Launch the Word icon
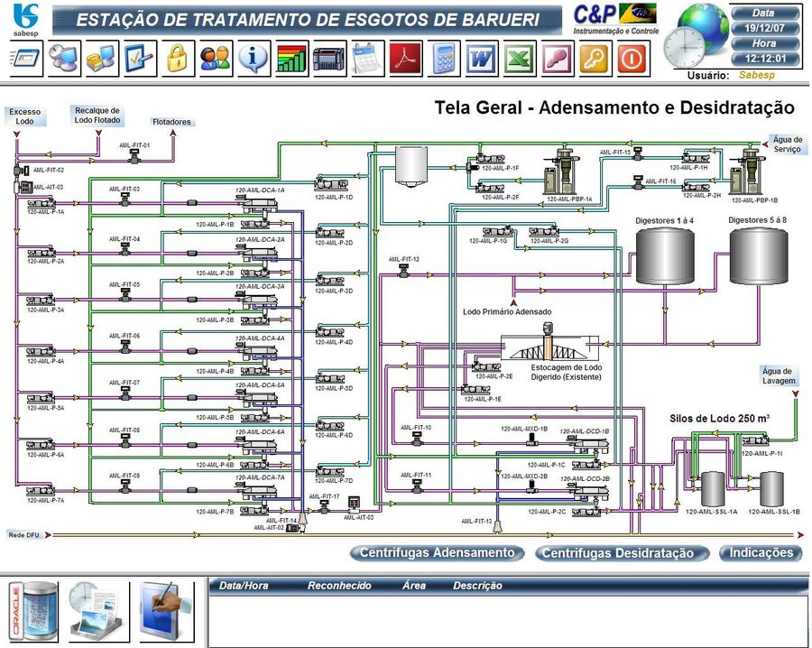Viewport: 812px width, 648px height. pyautogui.click(x=481, y=59)
